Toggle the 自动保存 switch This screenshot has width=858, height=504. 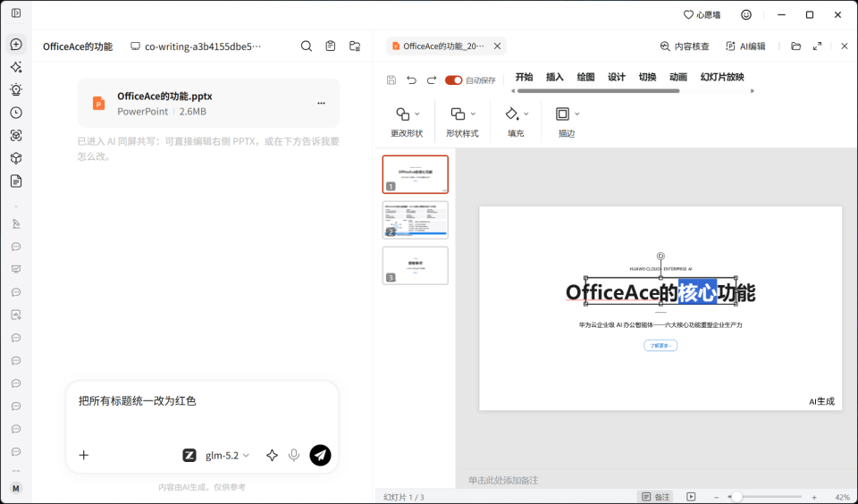pyautogui.click(x=454, y=80)
